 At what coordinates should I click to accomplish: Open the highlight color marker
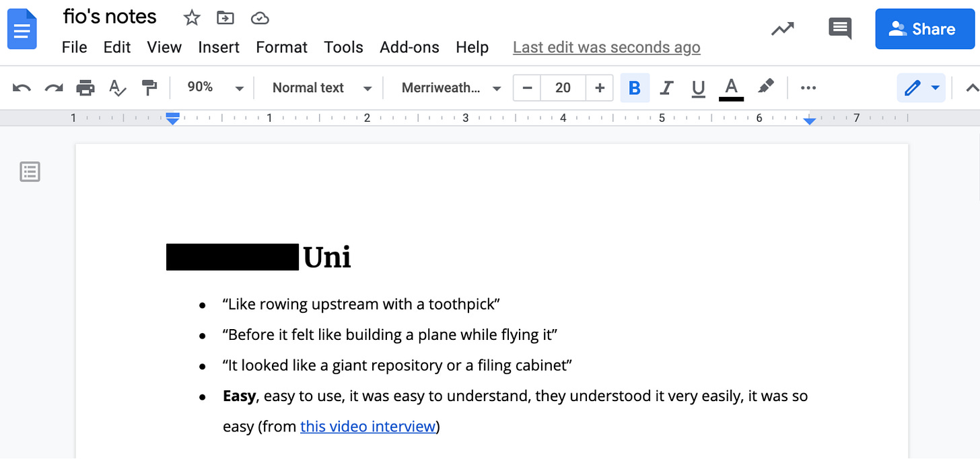[765, 87]
